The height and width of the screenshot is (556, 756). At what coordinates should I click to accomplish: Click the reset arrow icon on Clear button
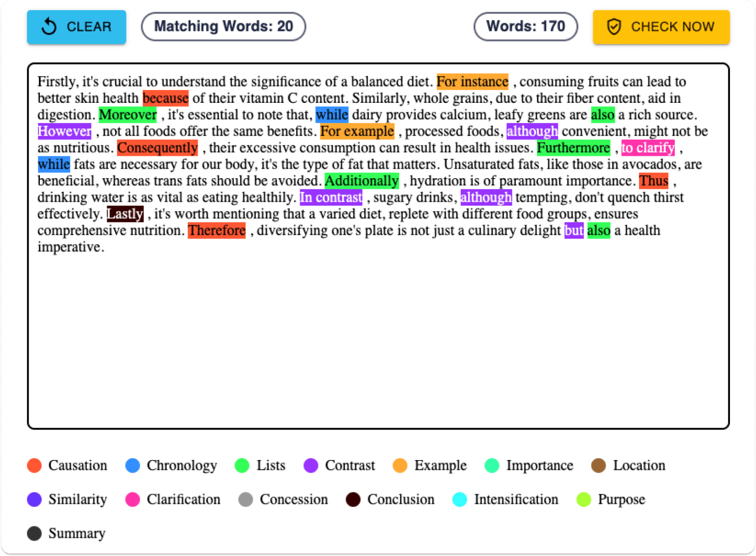click(49, 27)
